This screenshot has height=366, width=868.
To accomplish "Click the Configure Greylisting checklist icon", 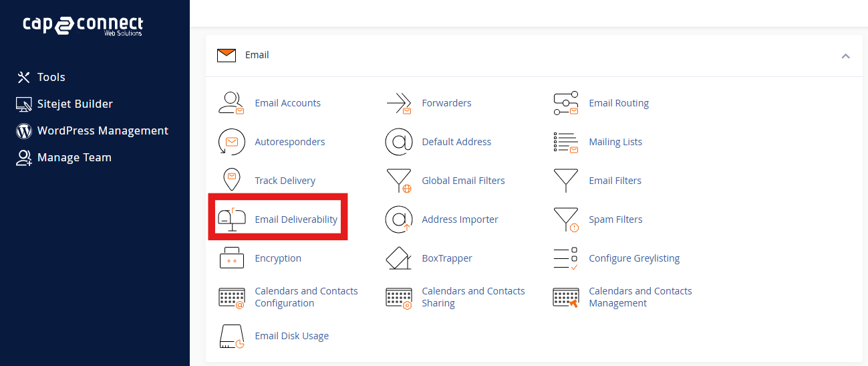I will click(x=566, y=258).
